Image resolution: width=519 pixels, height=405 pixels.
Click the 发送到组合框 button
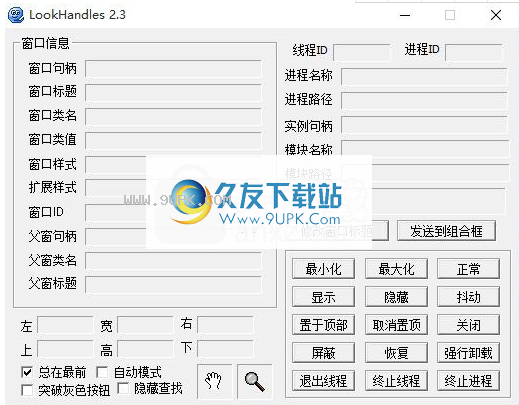[x=446, y=231]
